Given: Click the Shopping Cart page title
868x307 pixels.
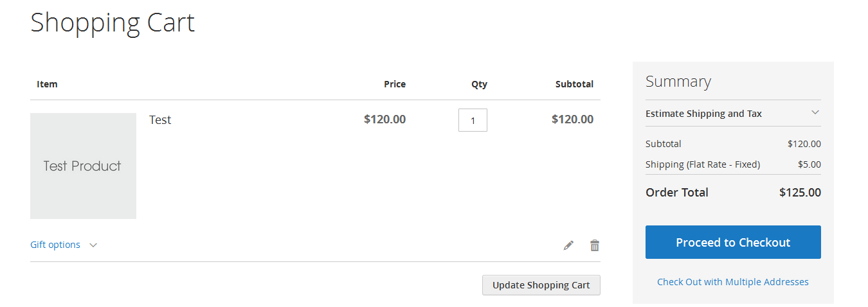Looking at the screenshot, I should click(x=113, y=22).
